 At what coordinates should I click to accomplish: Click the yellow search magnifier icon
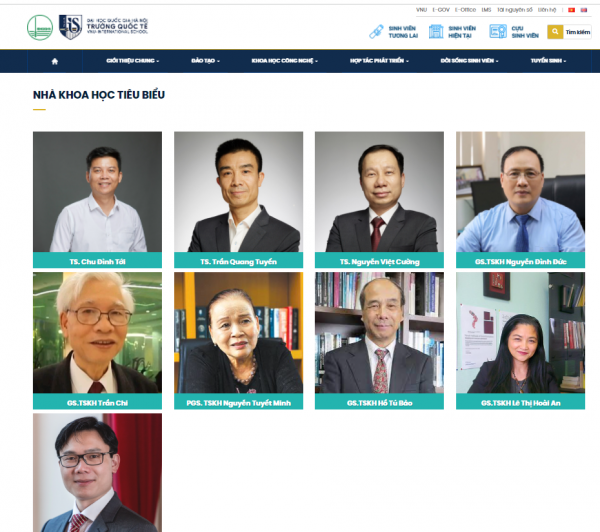pos(555,32)
